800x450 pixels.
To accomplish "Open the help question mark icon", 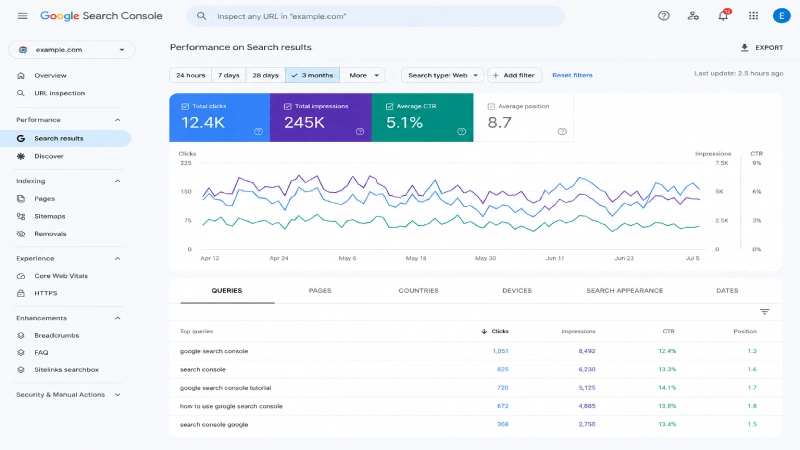I will (663, 16).
